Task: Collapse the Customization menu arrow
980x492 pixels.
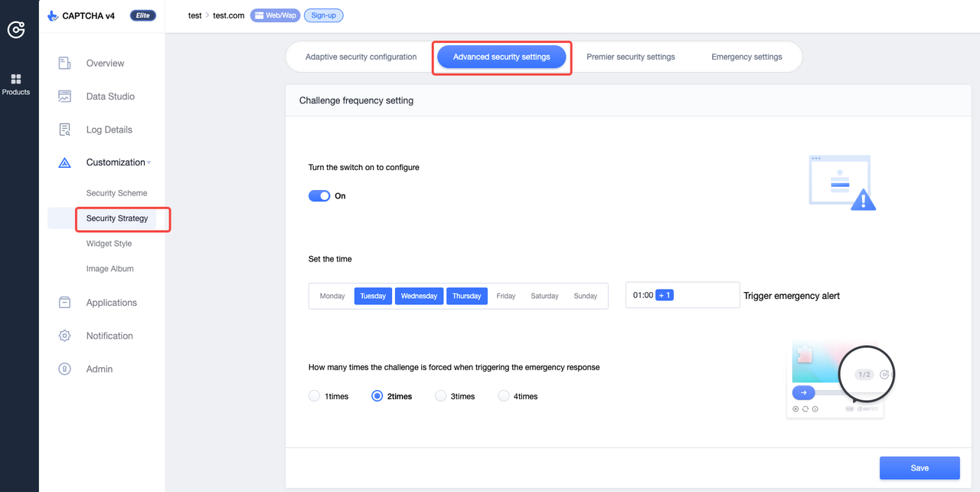Action: tap(149, 162)
